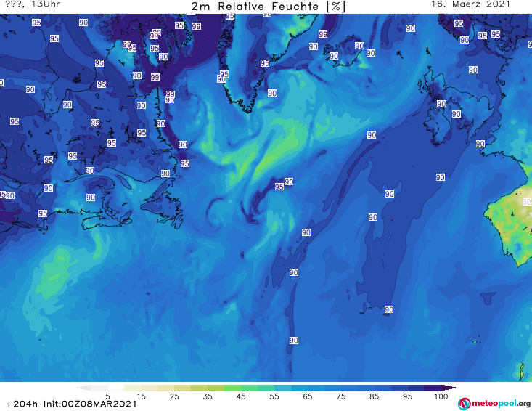Click the '30' contour label over Iberia

(x=527, y=202)
